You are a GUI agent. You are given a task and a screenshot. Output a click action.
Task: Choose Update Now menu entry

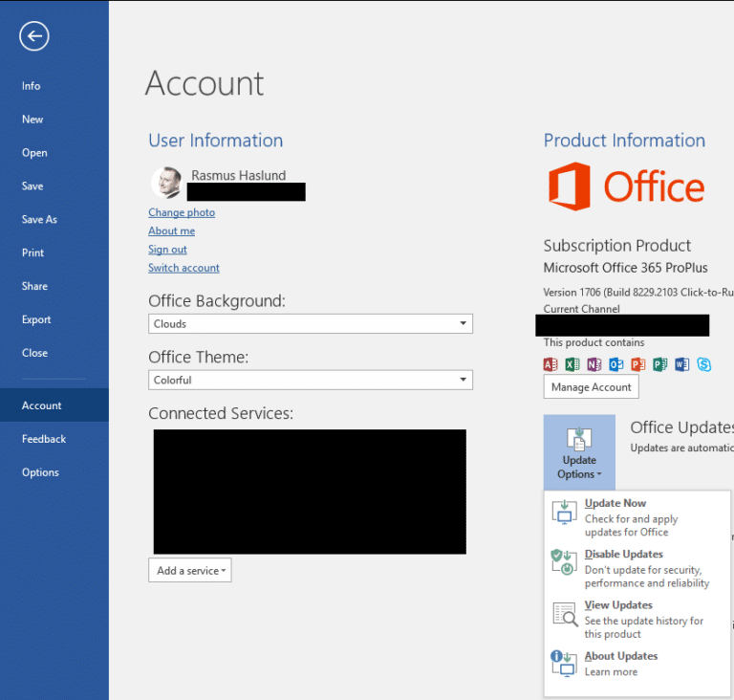[637, 516]
